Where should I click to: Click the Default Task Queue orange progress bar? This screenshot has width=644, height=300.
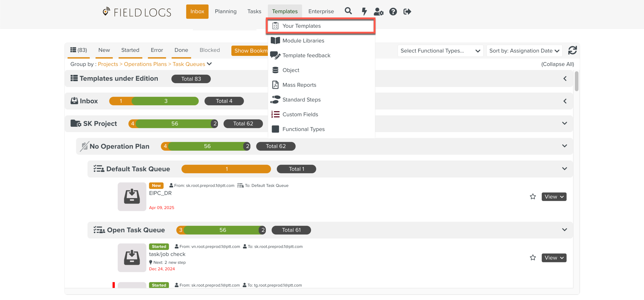pos(226,169)
